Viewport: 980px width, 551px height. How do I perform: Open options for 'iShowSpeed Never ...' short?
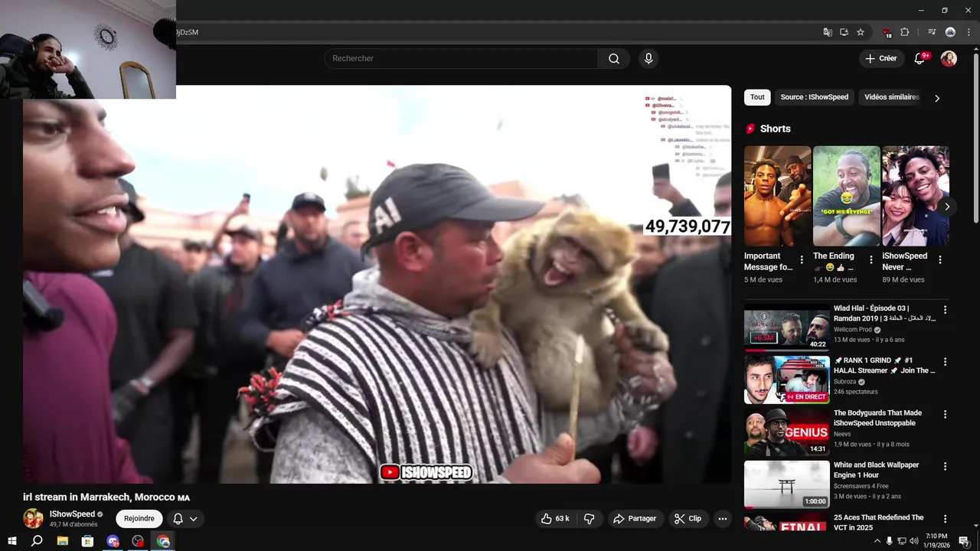940,260
